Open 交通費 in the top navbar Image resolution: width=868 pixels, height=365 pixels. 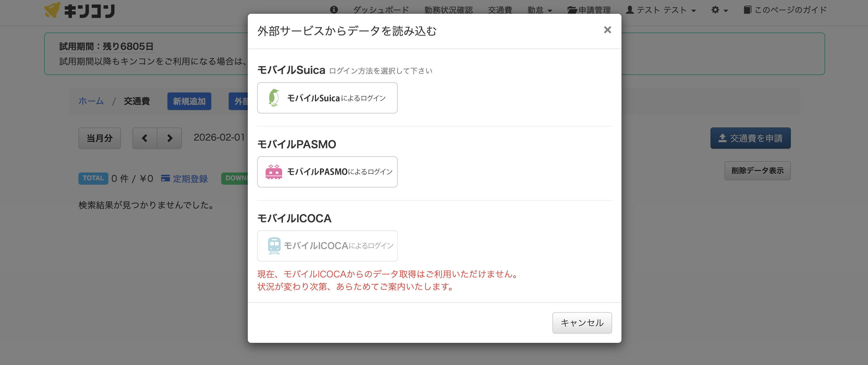[x=500, y=10]
